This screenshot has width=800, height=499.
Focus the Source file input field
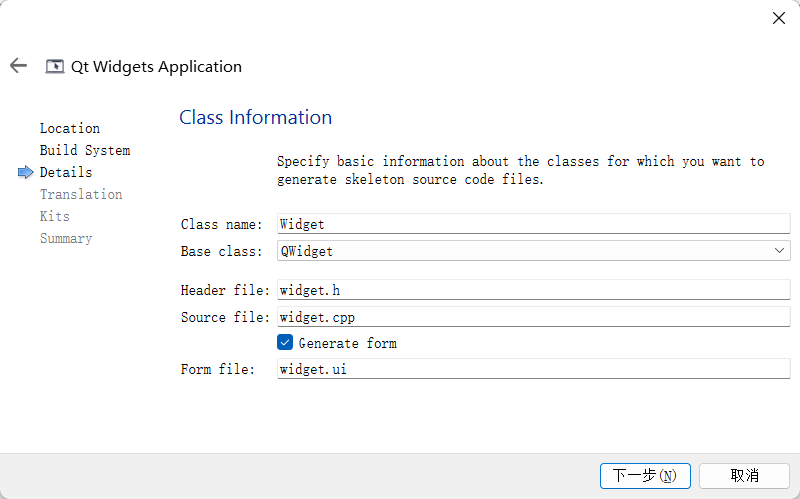tap(534, 317)
